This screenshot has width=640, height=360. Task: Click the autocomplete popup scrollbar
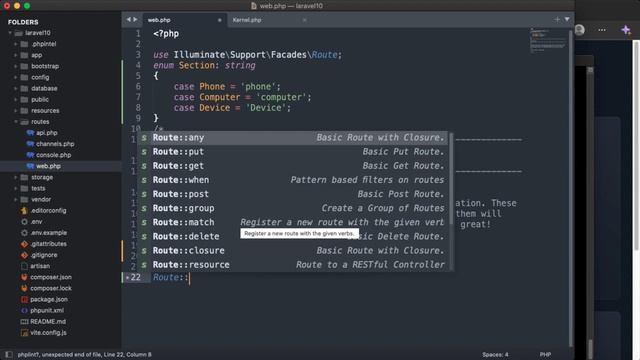(x=451, y=178)
